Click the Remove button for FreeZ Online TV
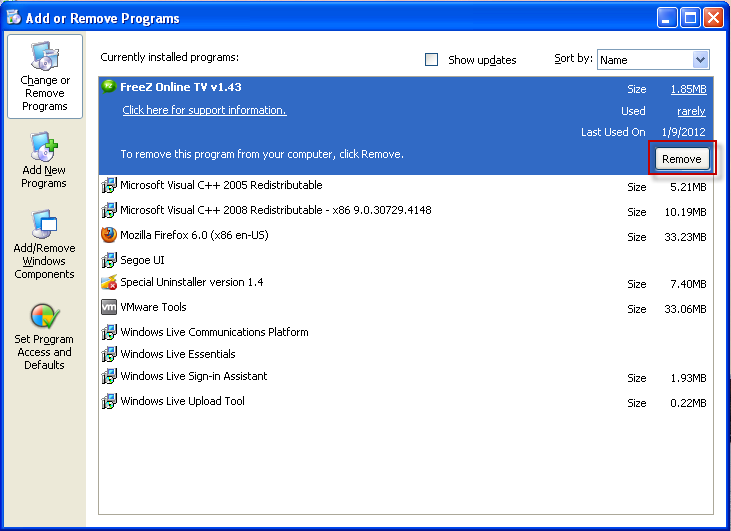Viewport: 731px width, 531px height. [682, 159]
